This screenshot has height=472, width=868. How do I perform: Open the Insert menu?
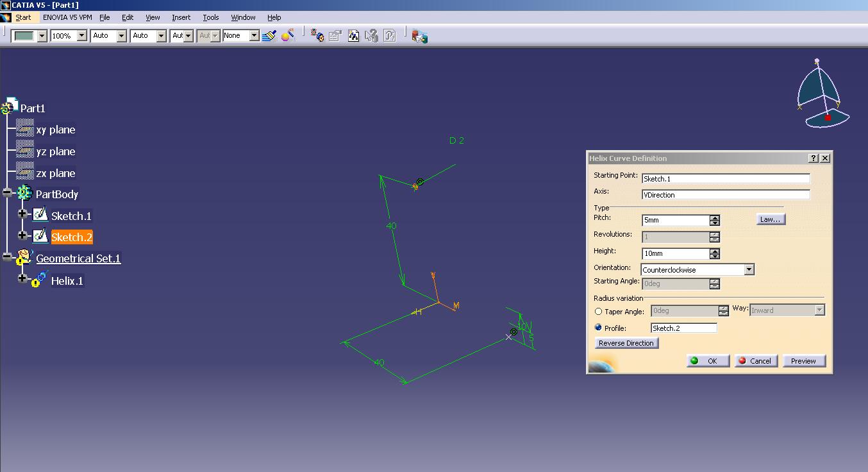pyautogui.click(x=181, y=17)
